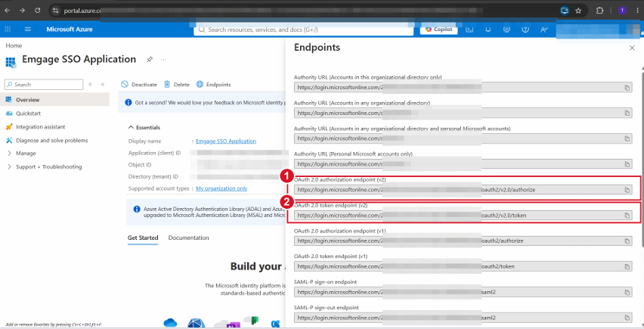Viewport: 644px width, 329px height.
Task: Open the browser profile avatar
Action: [622, 11]
